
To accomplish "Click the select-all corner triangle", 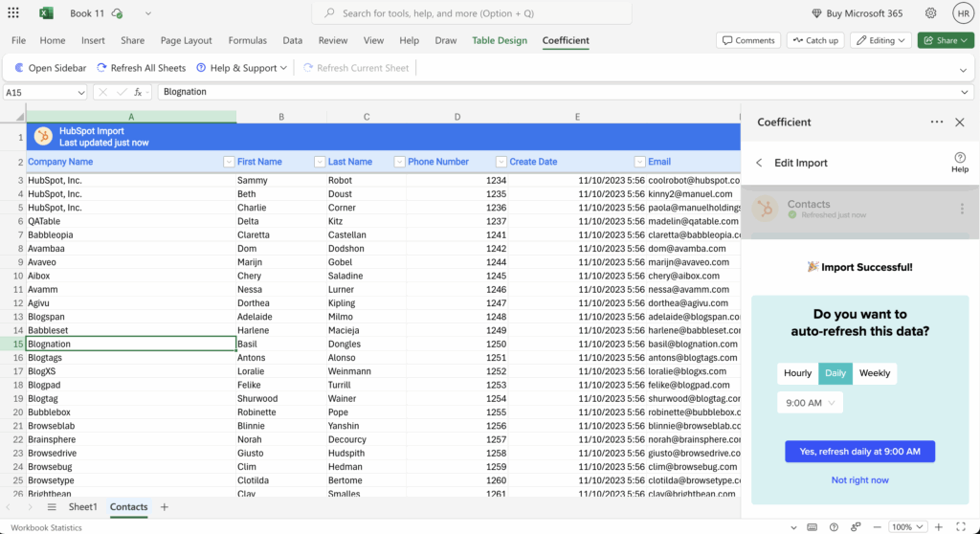I will 19,117.
